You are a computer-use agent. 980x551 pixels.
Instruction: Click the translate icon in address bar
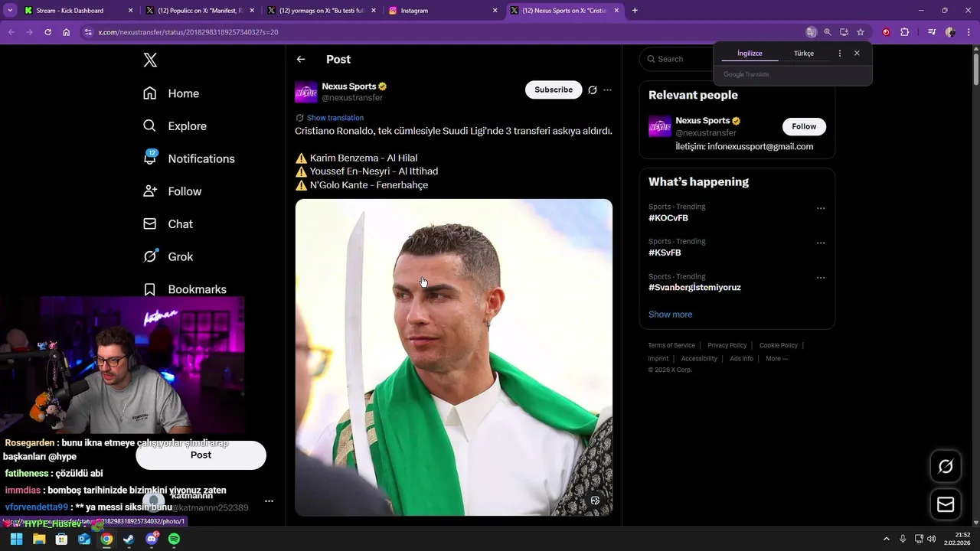811,32
